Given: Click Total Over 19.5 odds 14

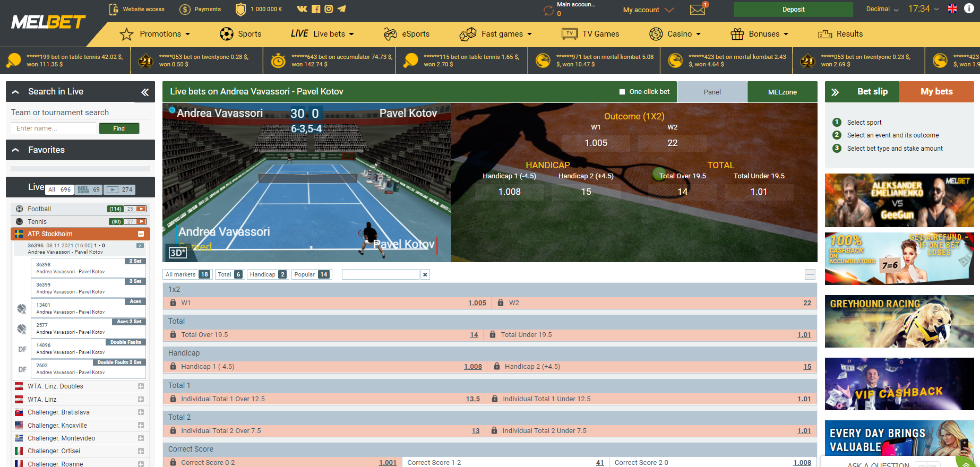Looking at the screenshot, I should tap(474, 335).
